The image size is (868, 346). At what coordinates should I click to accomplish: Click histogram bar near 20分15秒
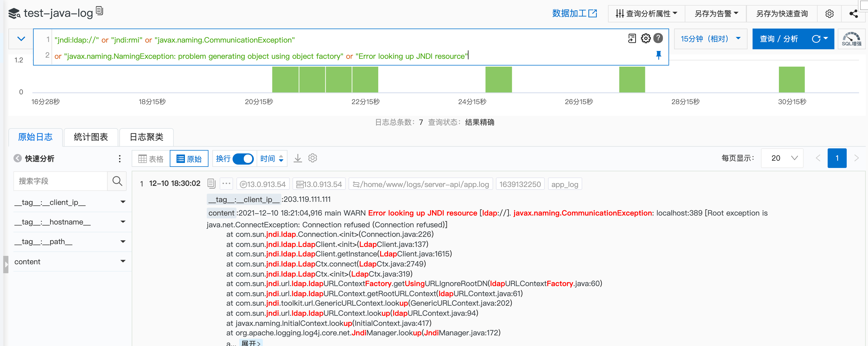pyautogui.click(x=285, y=80)
